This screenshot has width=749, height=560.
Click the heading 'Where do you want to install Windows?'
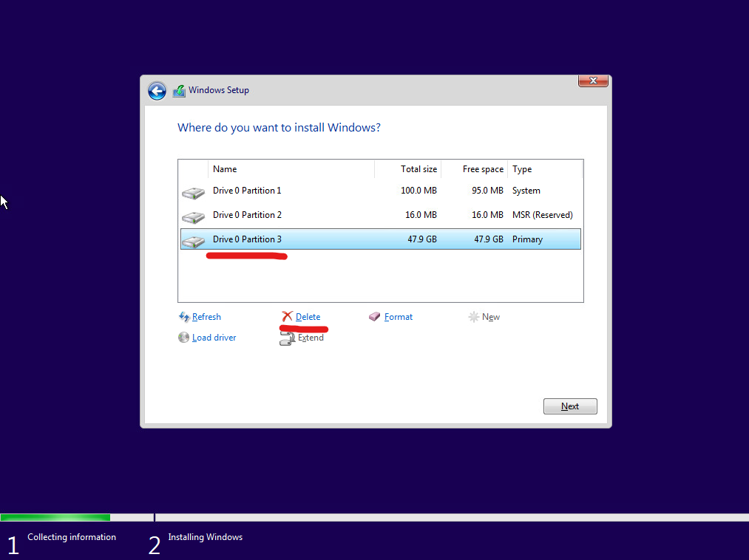click(279, 128)
